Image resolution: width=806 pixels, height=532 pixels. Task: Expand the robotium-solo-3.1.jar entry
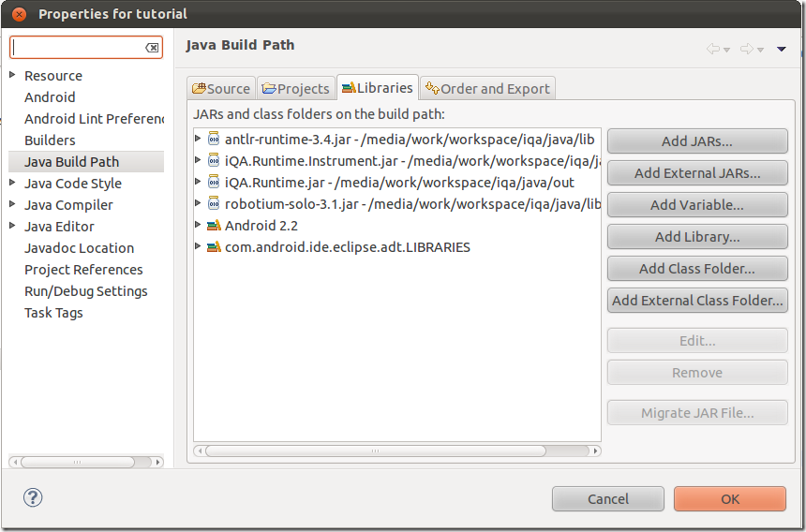198,203
